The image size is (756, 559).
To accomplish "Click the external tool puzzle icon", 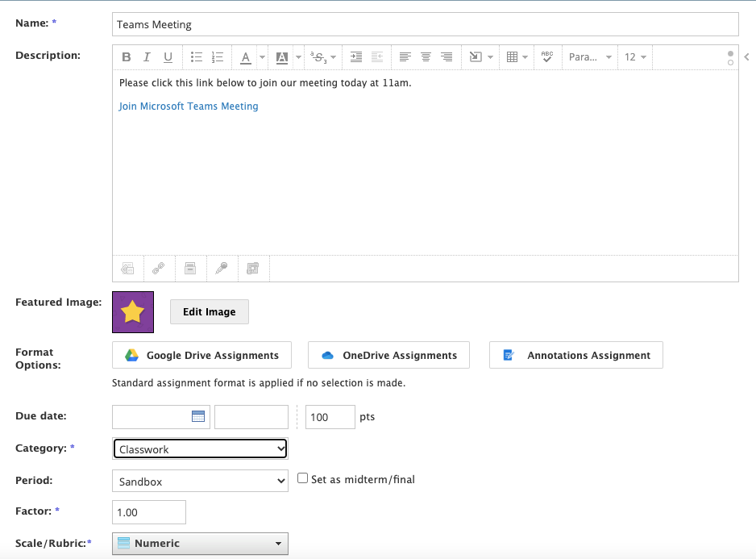I will [253, 269].
